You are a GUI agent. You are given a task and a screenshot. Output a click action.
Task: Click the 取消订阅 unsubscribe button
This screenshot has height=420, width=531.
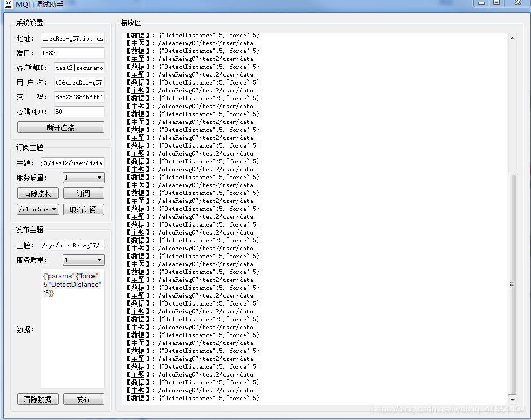(x=83, y=209)
